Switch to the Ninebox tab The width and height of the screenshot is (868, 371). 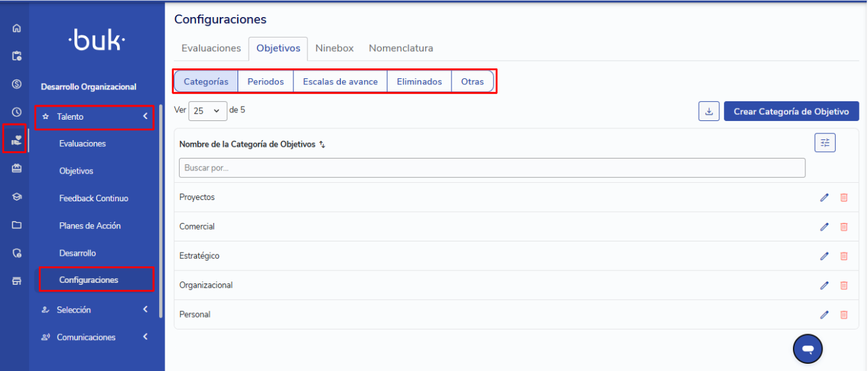[334, 49]
